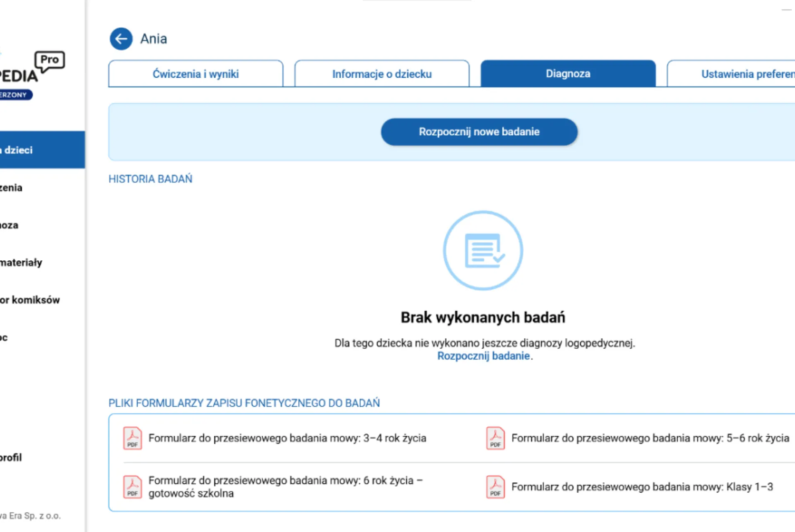
Task: Click the back arrow next to Ania
Action: point(121,39)
